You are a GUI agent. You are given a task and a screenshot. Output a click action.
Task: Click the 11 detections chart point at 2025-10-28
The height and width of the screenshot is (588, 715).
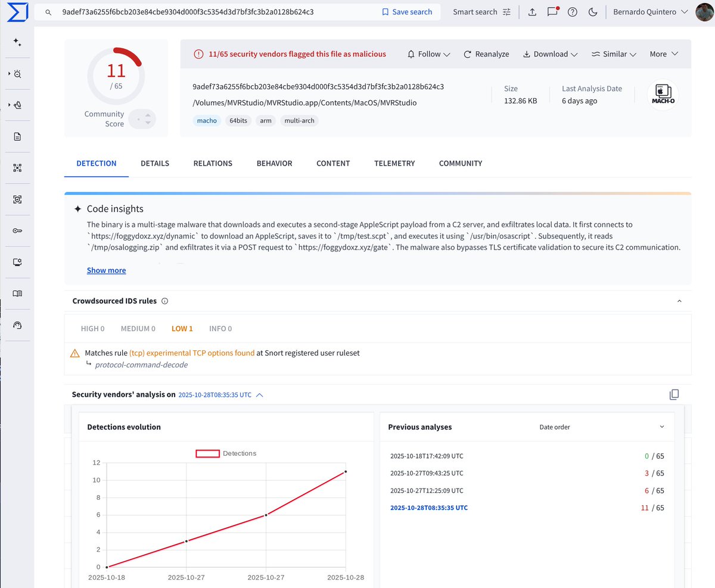tap(346, 472)
